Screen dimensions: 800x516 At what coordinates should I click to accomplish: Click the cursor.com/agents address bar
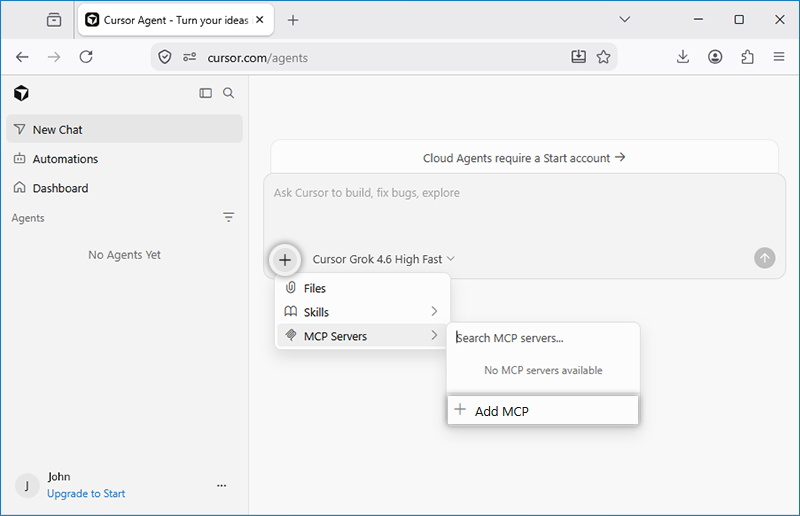[x=383, y=57]
